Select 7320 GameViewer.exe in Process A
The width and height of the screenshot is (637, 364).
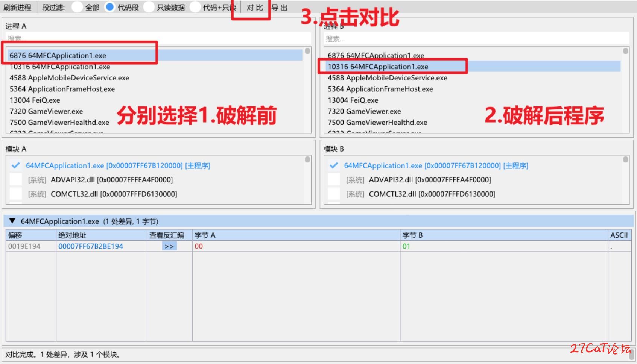pos(155,111)
